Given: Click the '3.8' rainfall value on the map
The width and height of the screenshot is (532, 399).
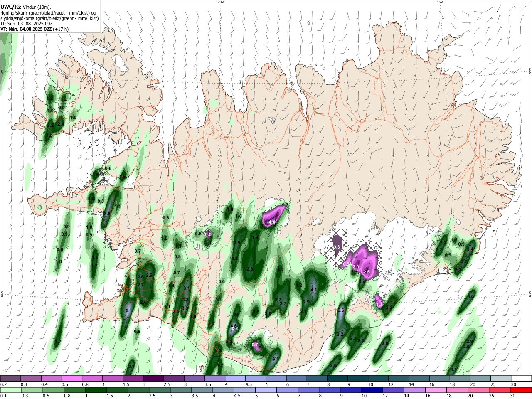Looking at the screenshot, I should (107, 214).
